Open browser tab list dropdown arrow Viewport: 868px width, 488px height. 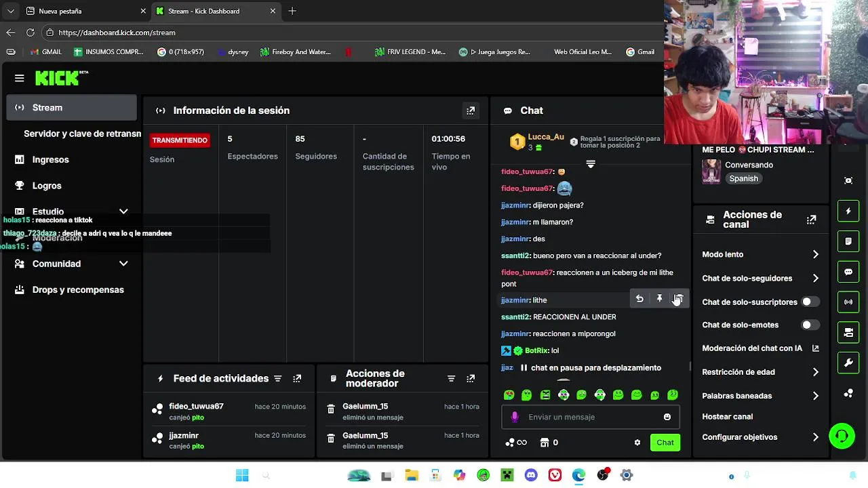coord(10,12)
